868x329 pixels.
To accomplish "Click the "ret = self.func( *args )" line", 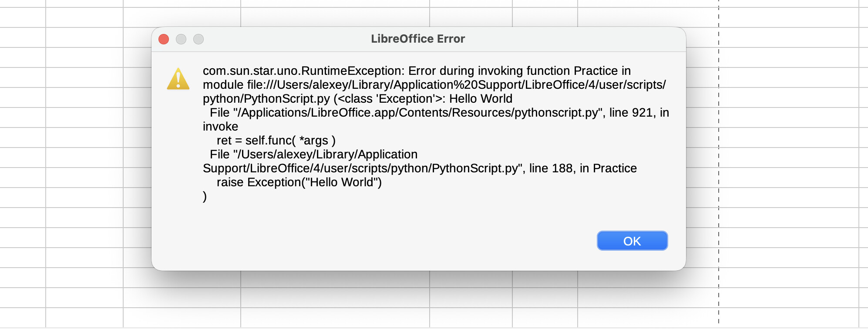I will (x=276, y=141).
